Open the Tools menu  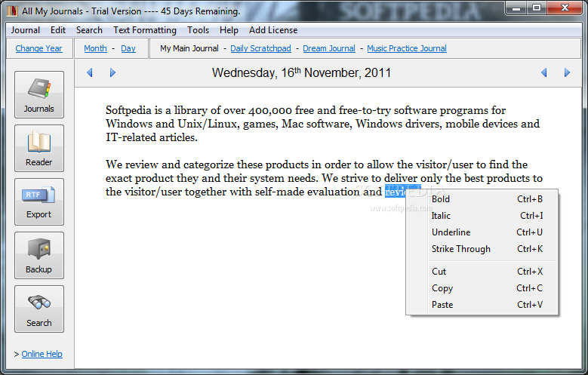[x=198, y=30]
